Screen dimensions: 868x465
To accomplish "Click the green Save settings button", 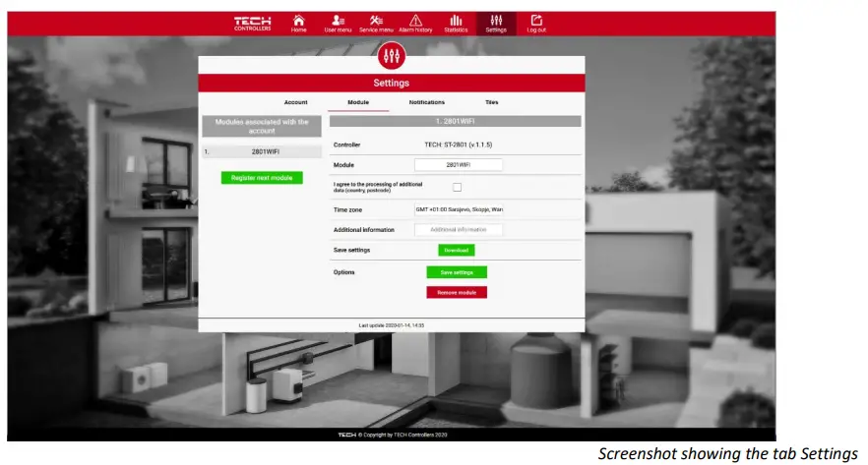I will tap(457, 272).
